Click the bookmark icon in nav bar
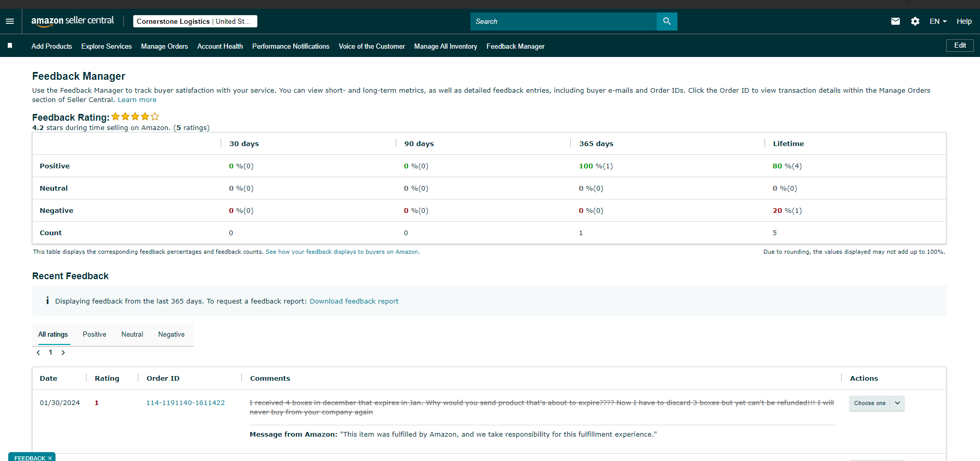The image size is (980, 461). (10, 46)
